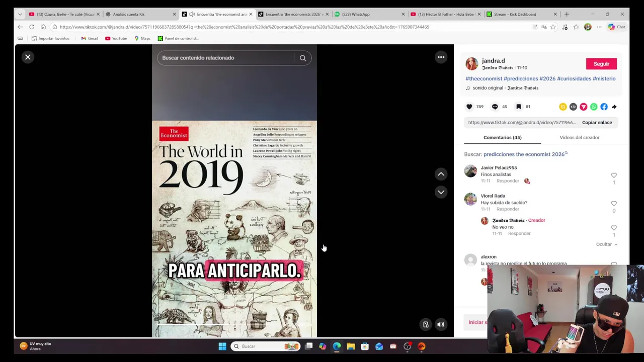Open the tab list dropdown arrow
Screen dimensions: 644x362
(x=20, y=14)
